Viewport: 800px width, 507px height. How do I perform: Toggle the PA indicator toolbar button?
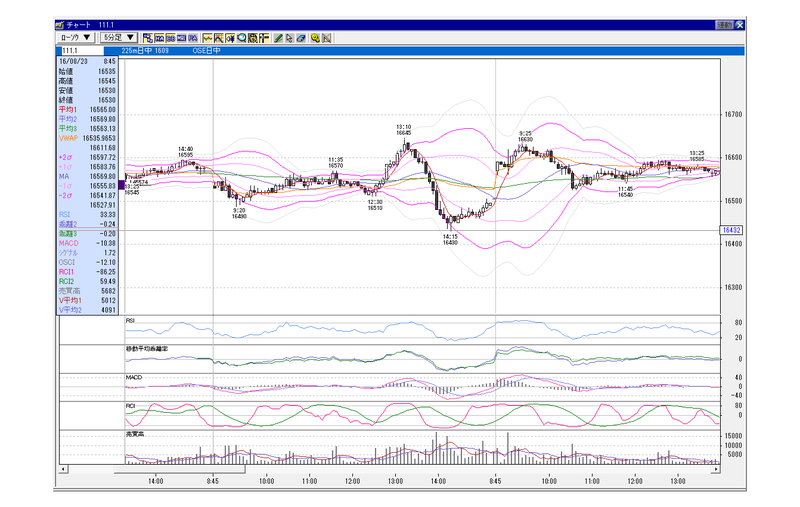point(193,38)
